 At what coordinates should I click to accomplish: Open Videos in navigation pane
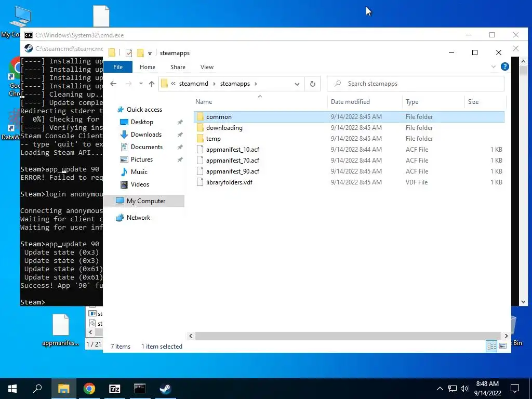(140, 184)
